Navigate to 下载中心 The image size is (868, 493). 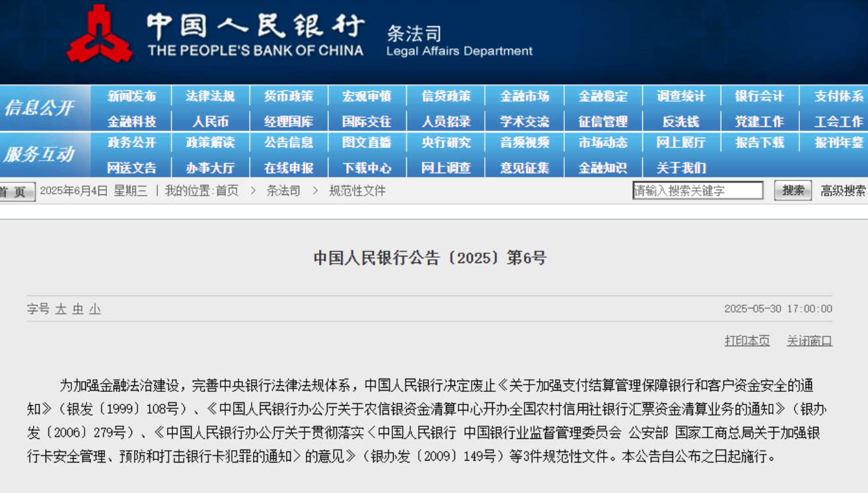click(x=367, y=168)
